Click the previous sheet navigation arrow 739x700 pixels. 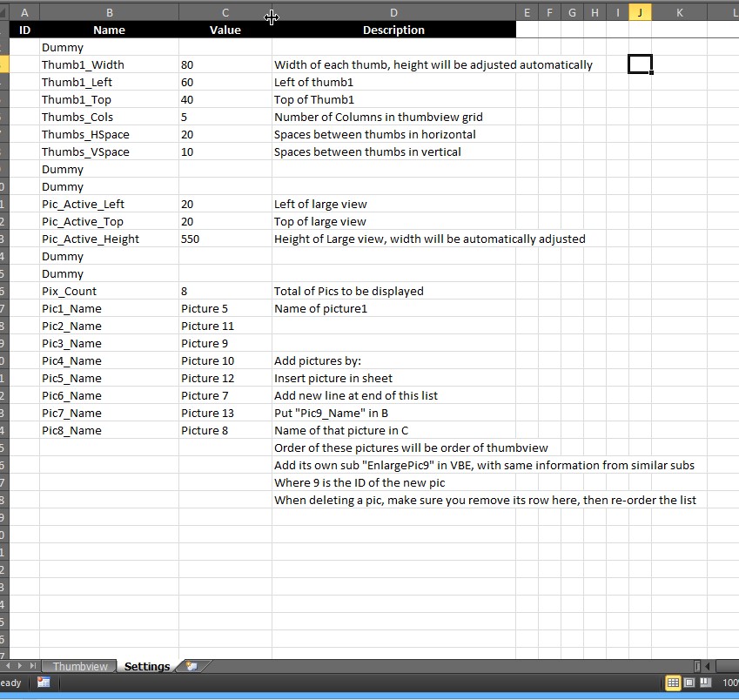click(8, 665)
